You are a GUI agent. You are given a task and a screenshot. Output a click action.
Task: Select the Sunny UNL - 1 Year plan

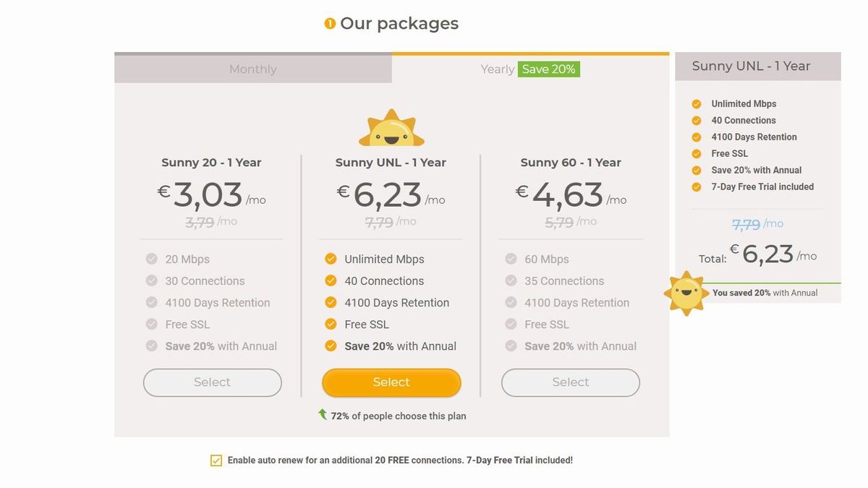tap(391, 382)
